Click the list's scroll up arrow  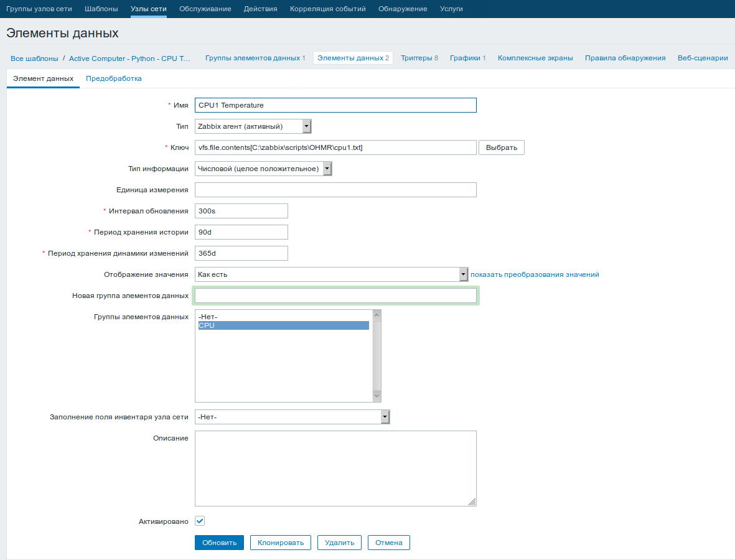[377, 315]
